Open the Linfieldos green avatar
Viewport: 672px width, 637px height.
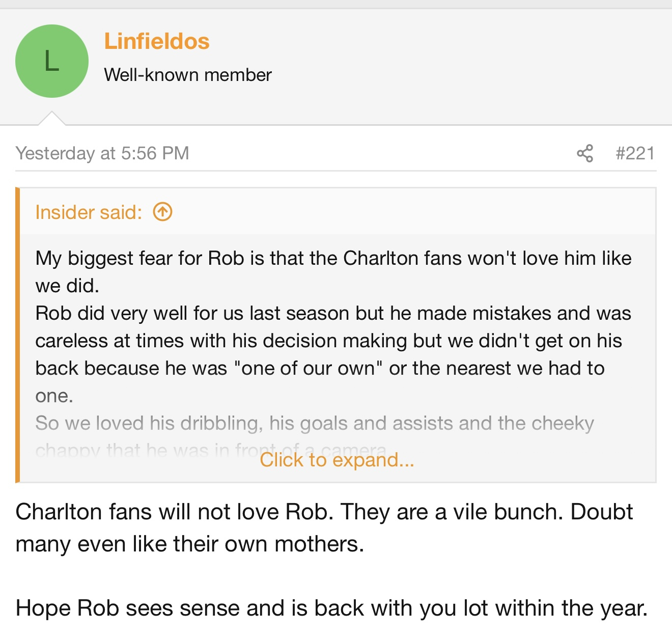tap(52, 61)
